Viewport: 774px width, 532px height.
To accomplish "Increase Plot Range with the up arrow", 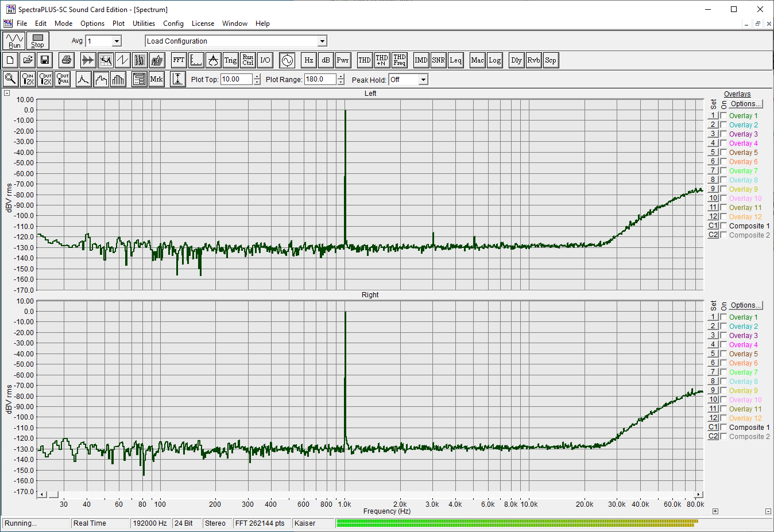I will pos(340,77).
